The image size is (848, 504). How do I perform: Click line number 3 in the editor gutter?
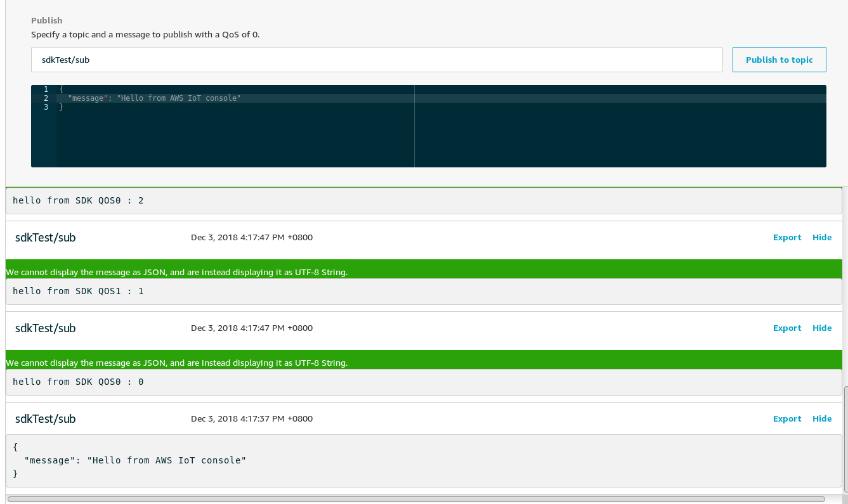tap(46, 107)
